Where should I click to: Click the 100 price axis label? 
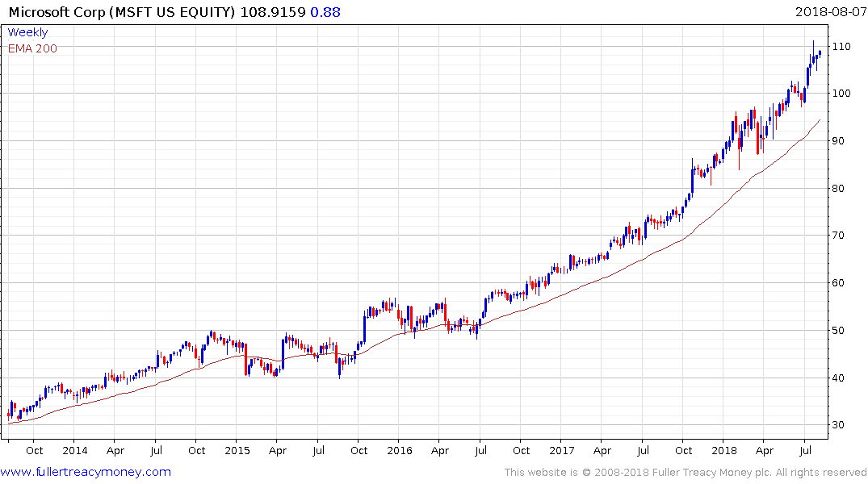(x=841, y=93)
